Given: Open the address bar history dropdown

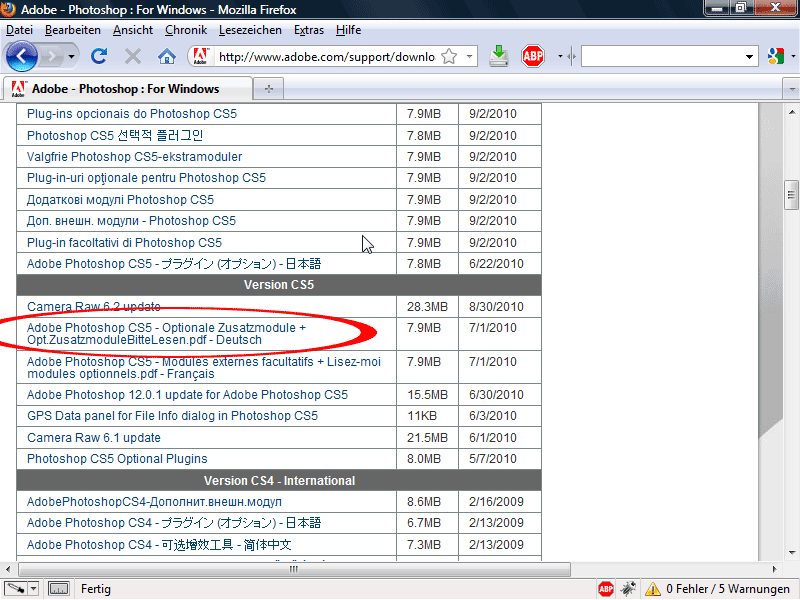Looking at the screenshot, I should (469, 56).
